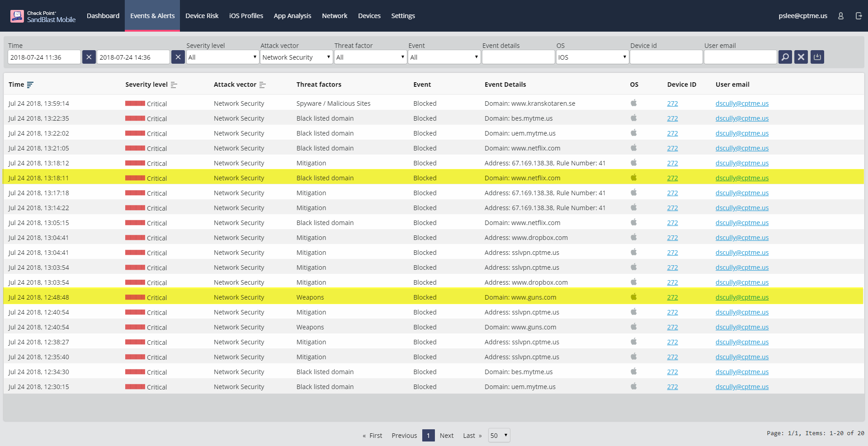Open the Attack vector filter dropdown
Viewport: 868px width, 446px height.
297,57
